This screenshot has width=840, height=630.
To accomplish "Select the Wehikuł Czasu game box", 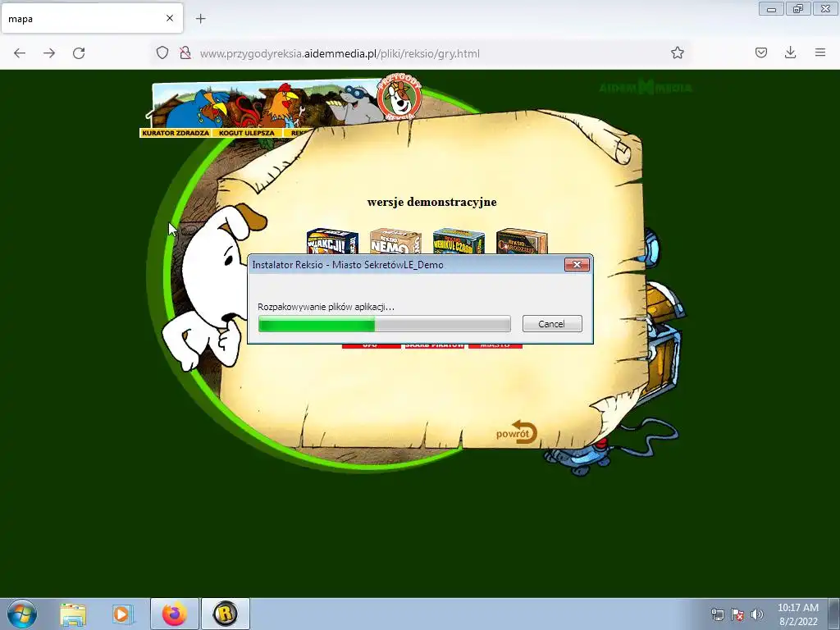I will pos(459,242).
